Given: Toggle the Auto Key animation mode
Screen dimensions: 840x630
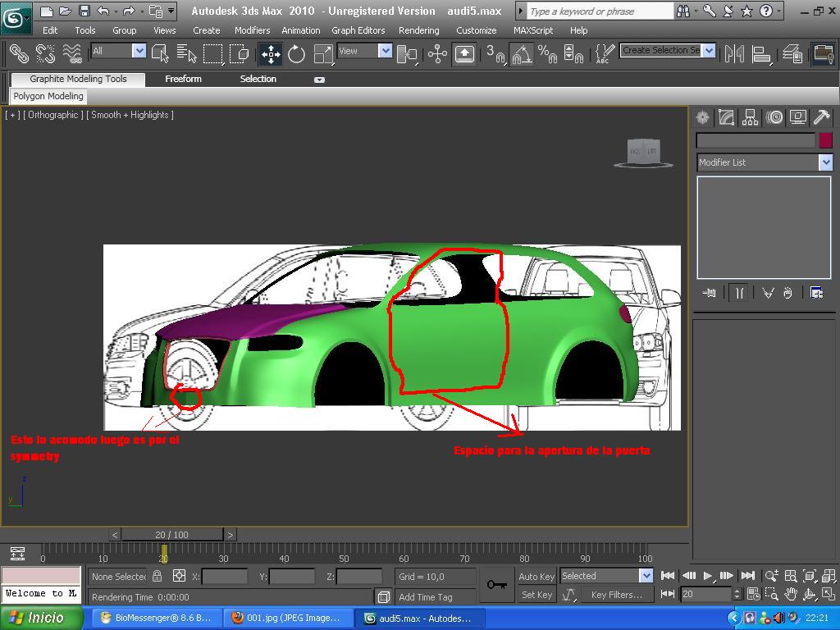Looking at the screenshot, I should coord(536,577).
